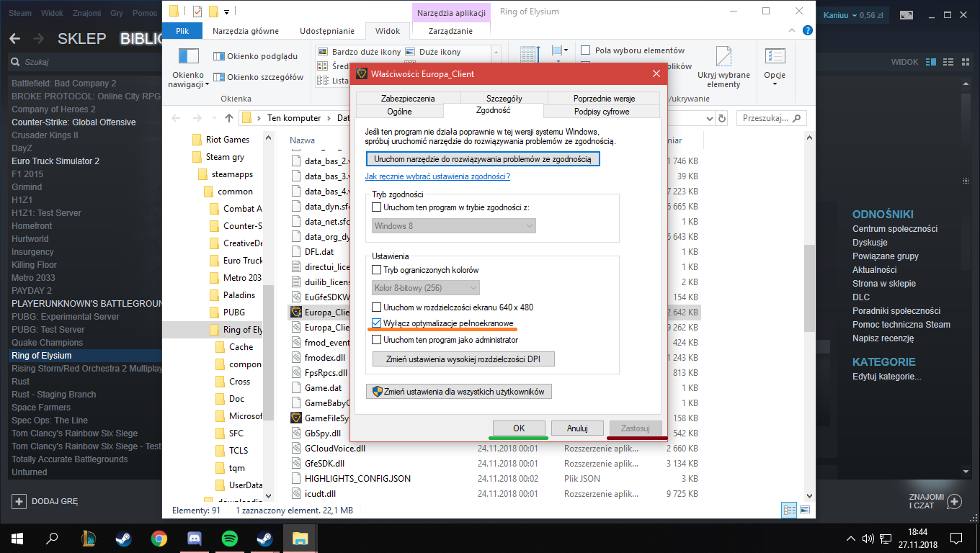Enable 'Uruchom ten program jako administrator'
This screenshot has height=553, width=980.
point(377,340)
